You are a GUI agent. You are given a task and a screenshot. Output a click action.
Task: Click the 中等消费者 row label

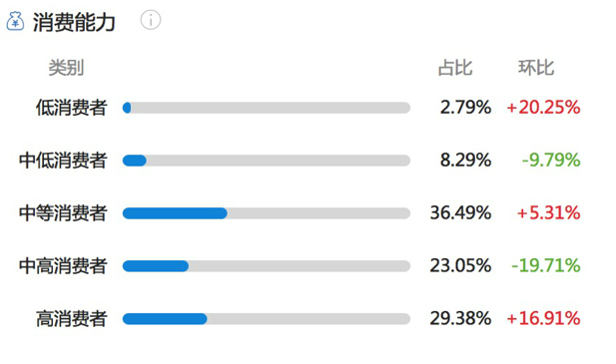pos(63,213)
